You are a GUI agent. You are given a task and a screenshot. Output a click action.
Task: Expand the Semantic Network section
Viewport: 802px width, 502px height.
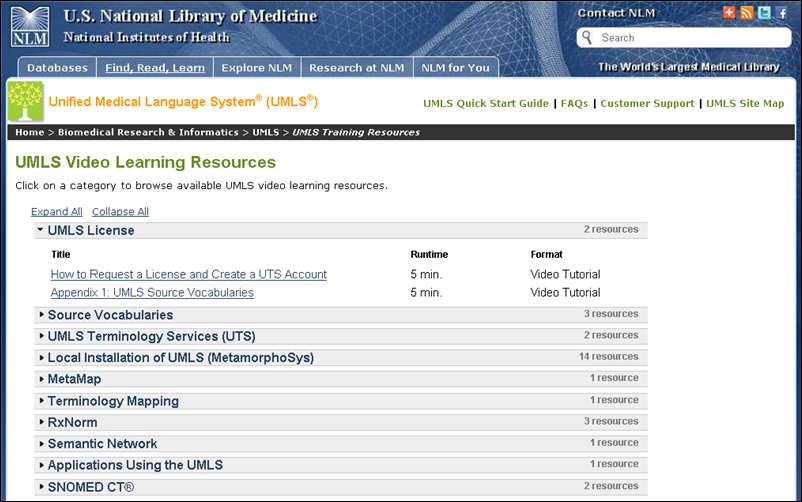pos(341,444)
